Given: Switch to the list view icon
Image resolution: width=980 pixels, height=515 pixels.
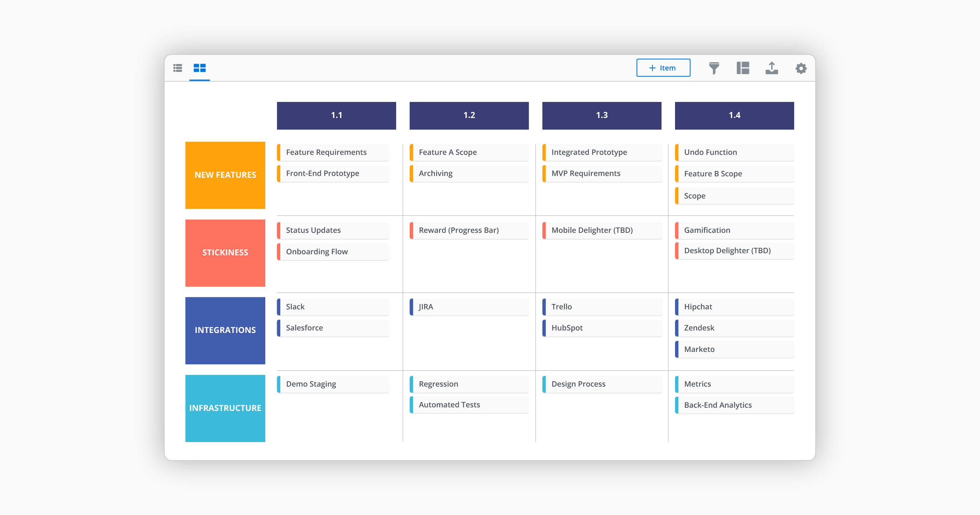Looking at the screenshot, I should click(x=178, y=68).
